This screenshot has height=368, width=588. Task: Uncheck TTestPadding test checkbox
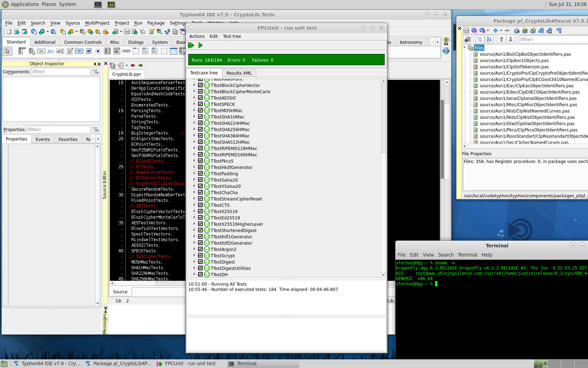[201, 173]
